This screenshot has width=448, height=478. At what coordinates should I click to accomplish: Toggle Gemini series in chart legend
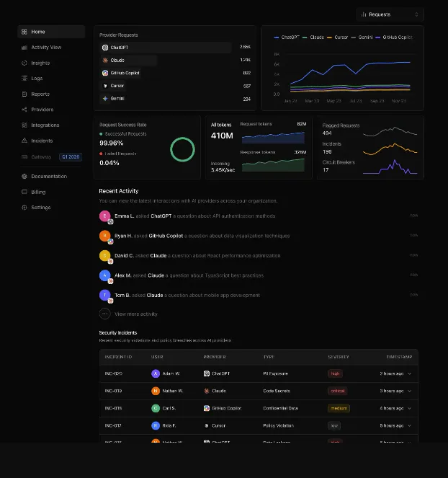(x=362, y=37)
